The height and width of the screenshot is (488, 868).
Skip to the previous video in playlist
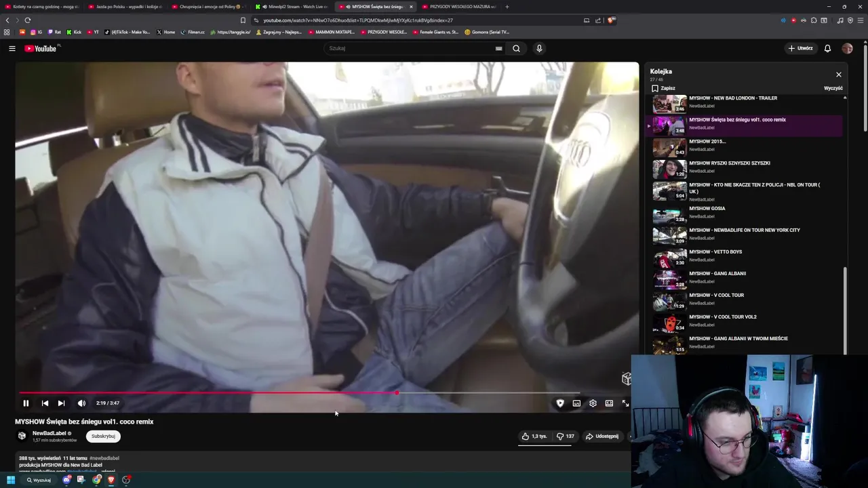(x=45, y=403)
